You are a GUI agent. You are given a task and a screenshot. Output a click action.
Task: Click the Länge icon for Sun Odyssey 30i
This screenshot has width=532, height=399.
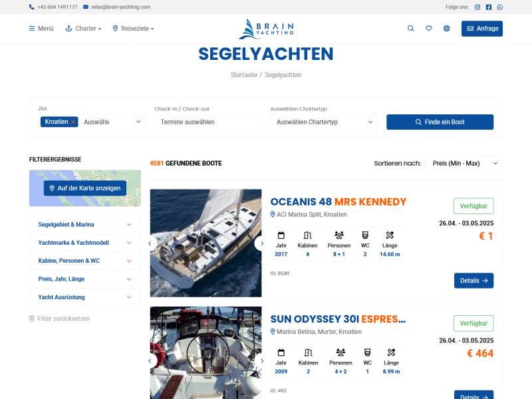click(x=391, y=352)
